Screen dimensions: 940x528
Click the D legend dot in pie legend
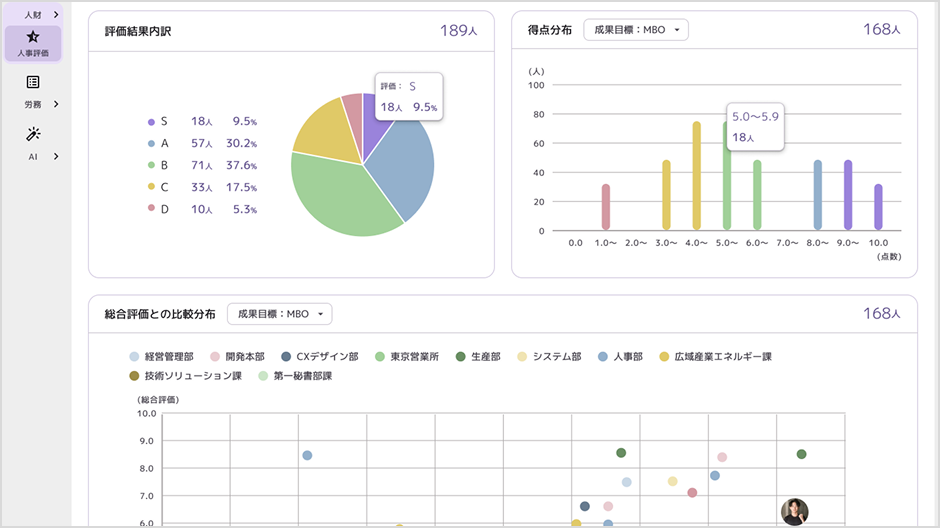[151, 208]
